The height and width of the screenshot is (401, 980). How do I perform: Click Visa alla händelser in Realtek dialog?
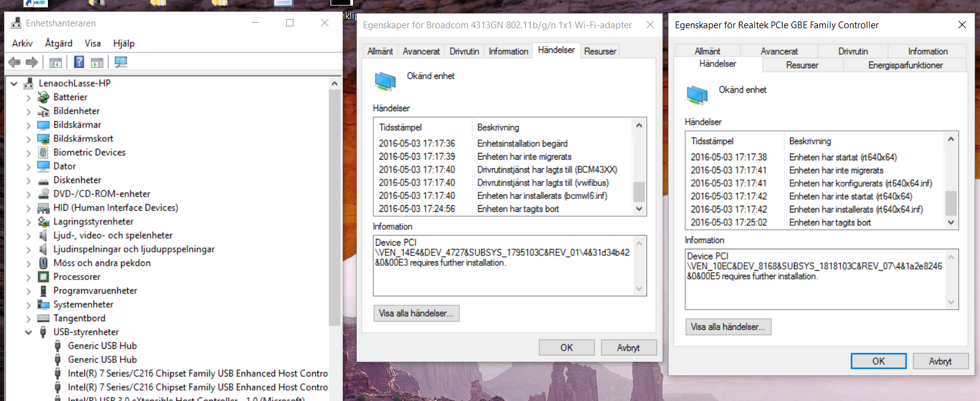[728, 327]
